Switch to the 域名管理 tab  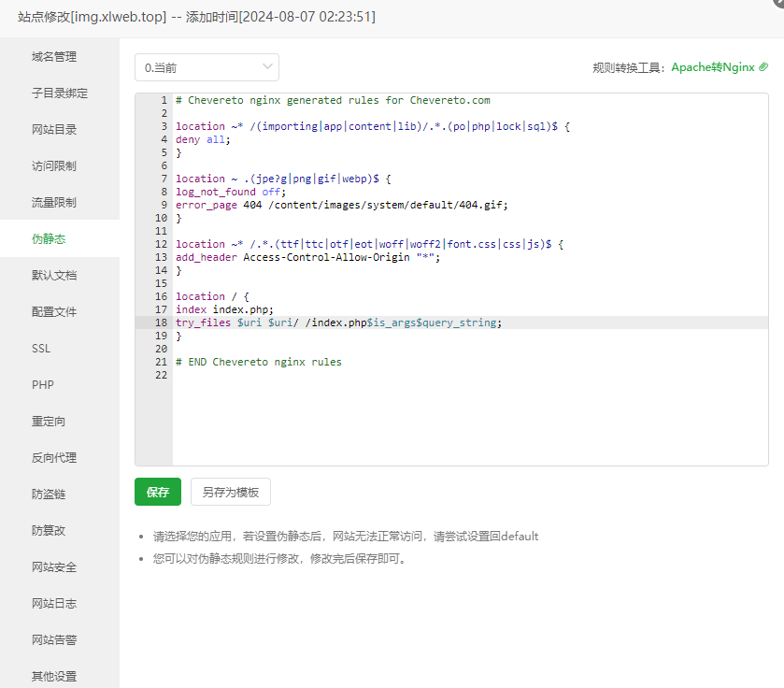pyautogui.click(x=54, y=57)
